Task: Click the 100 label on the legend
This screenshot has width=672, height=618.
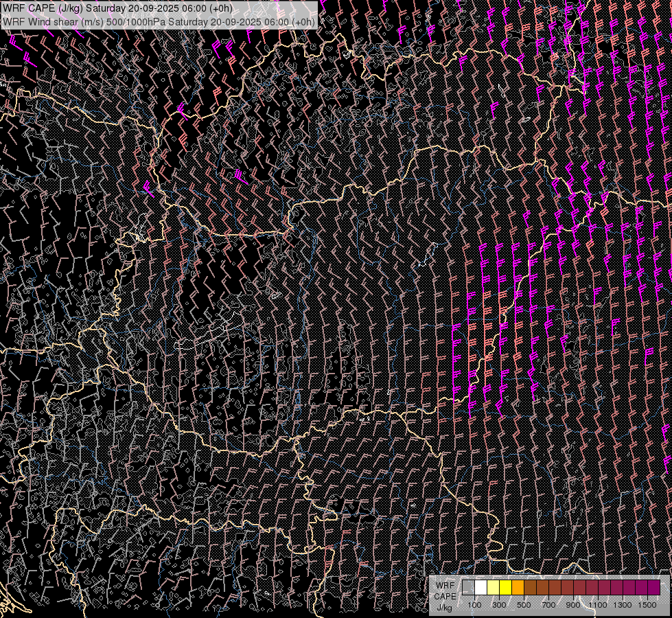Action: point(474,605)
